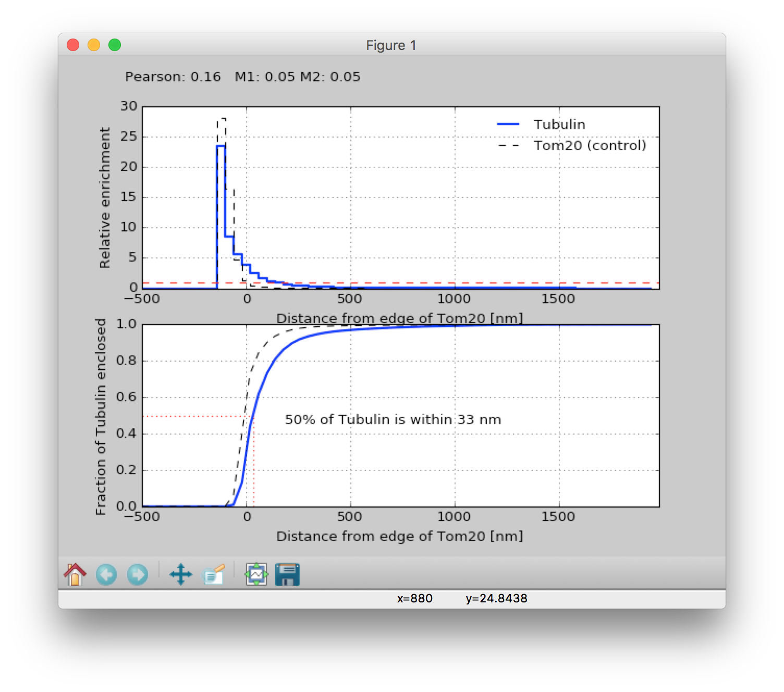
Task: Click the x=880 cursor coordinate readout
Action: pyautogui.click(x=415, y=598)
